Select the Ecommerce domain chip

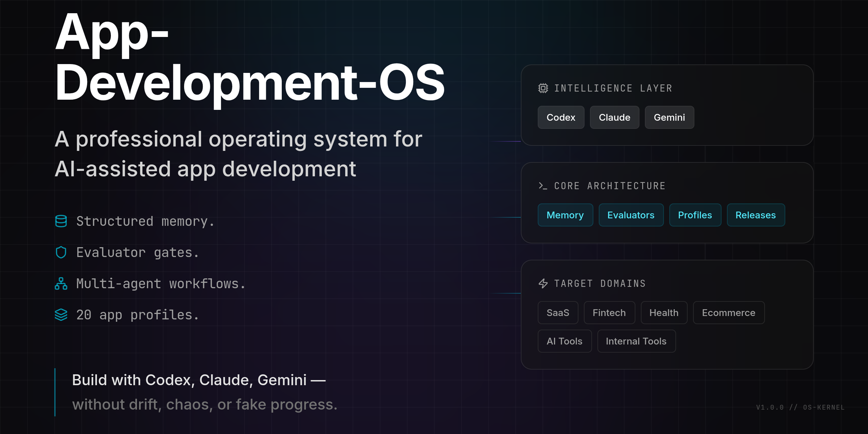[729, 313]
